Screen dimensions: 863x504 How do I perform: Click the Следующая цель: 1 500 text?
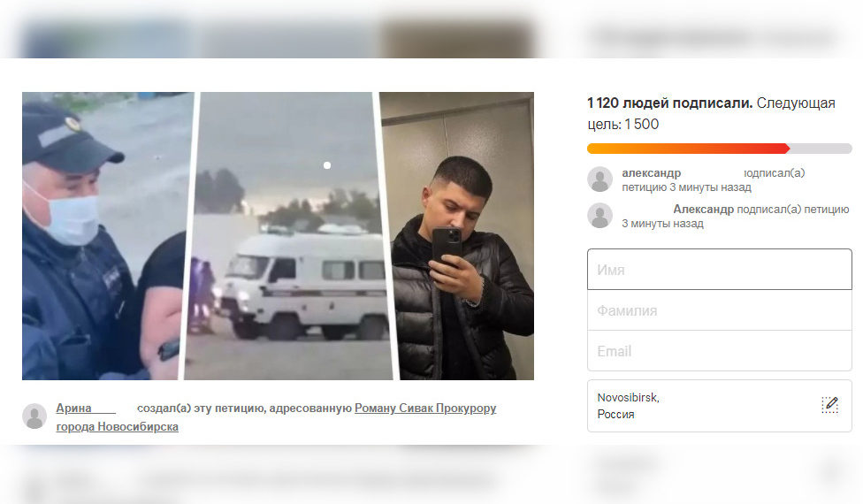pyautogui.click(x=711, y=113)
